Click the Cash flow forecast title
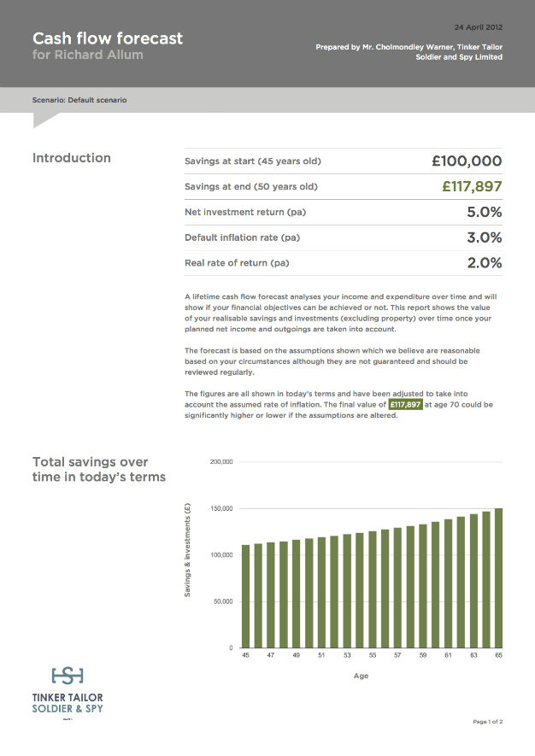Image resolution: width=535 pixels, height=756 pixels. tap(108, 38)
